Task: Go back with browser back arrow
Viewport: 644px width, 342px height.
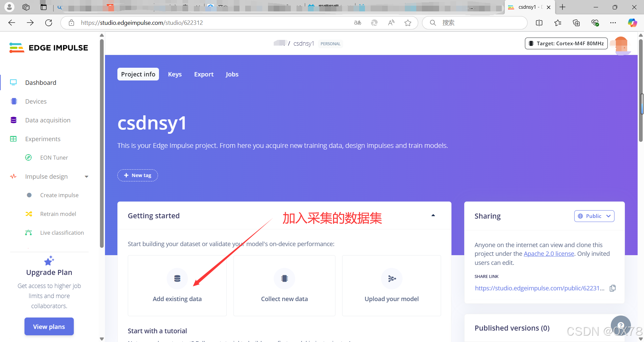Action: point(12,23)
